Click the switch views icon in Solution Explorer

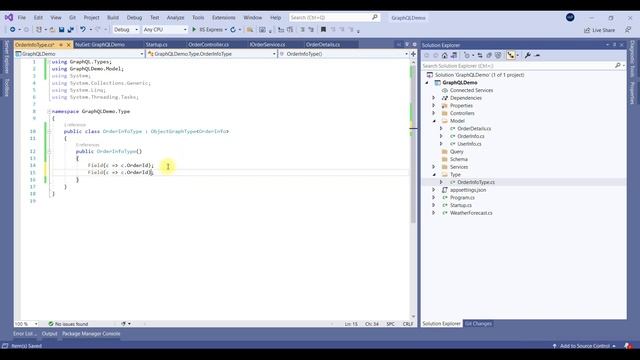click(453, 56)
